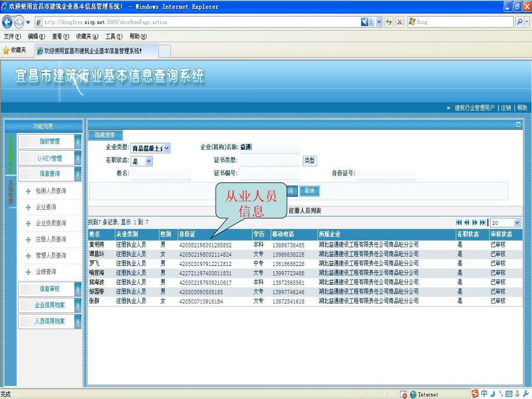This screenshot has height=399, width=532.
Task: Open a new blank browser tab
Action: [165, 51]
